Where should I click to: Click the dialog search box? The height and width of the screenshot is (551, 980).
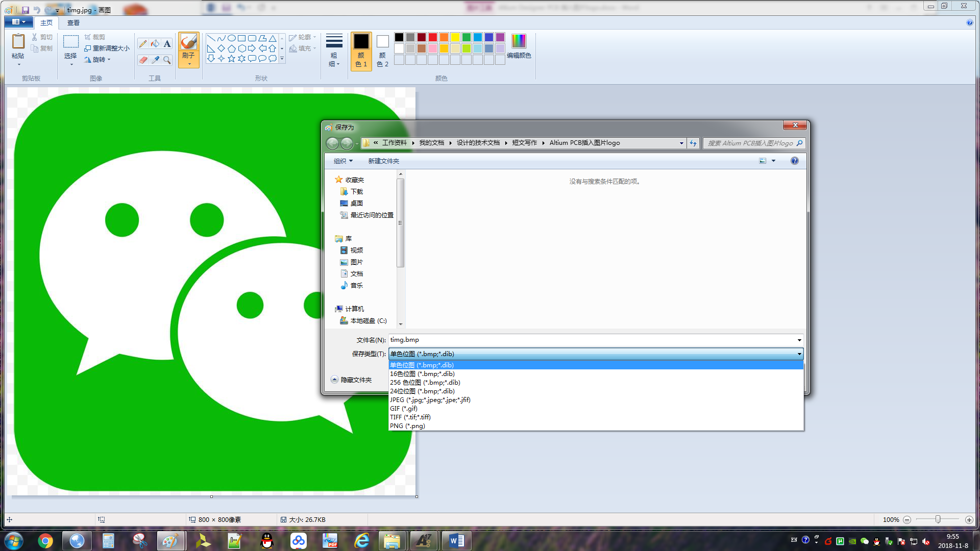point(754,143)
